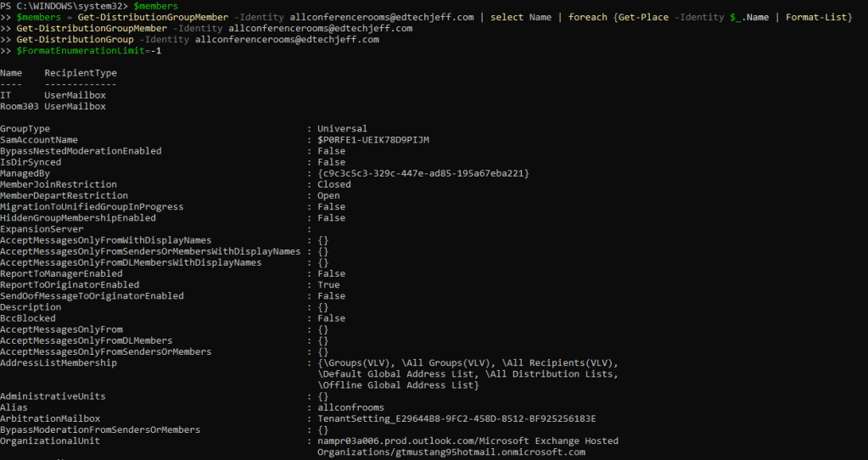Click the RecipientType column header
Screen dimensions: 868x460
pyautogui.click(x=81, y=73)
